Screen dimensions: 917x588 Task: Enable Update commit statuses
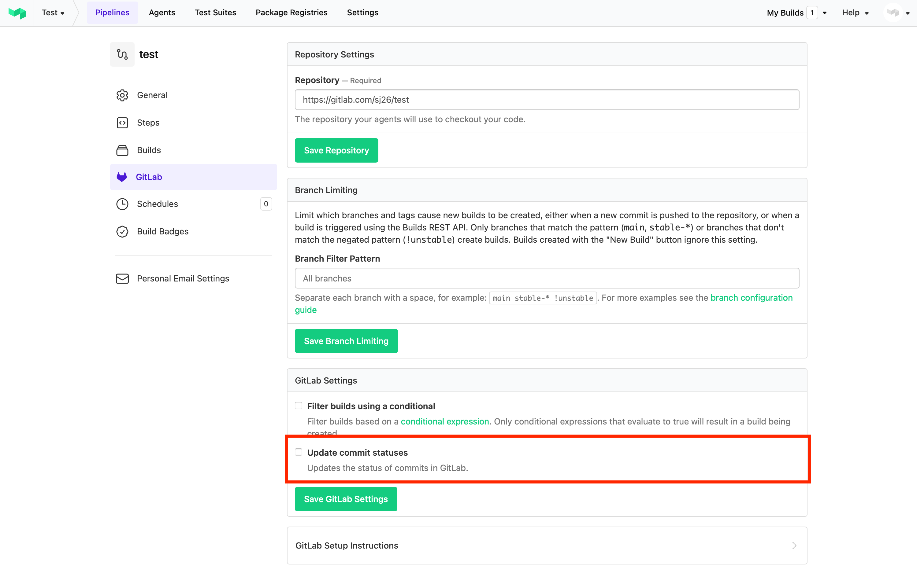(x=299, y=452)
